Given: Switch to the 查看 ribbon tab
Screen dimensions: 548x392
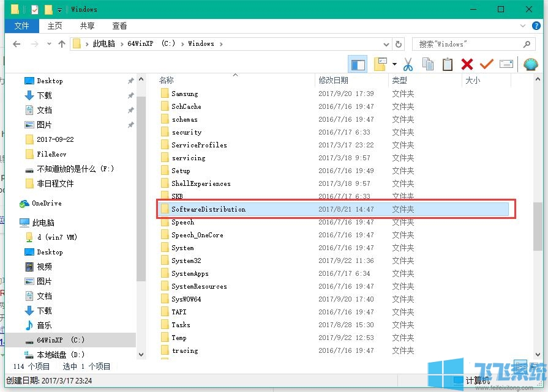Looking at the screenshot, I should pyautogui.click(x=119, y=26).
